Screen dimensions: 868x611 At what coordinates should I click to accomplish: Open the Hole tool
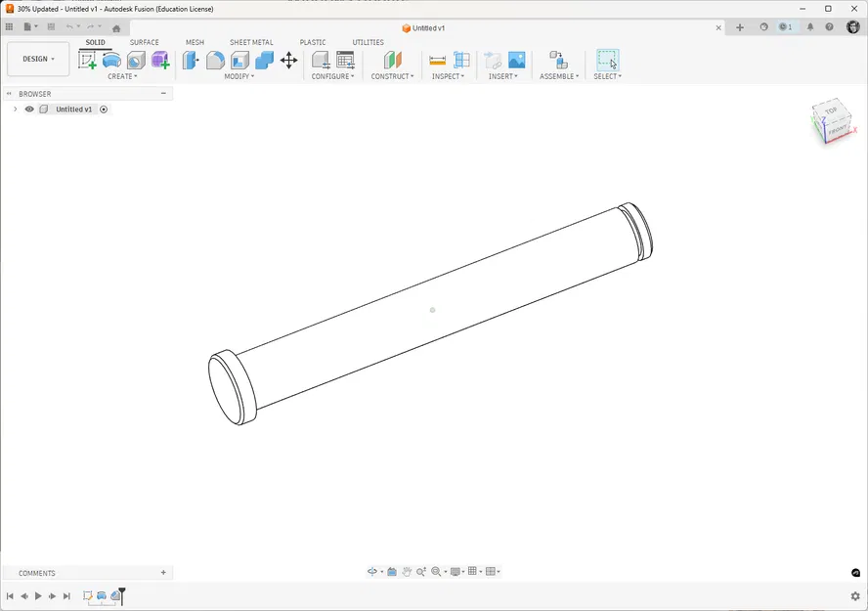coord(137,60)
